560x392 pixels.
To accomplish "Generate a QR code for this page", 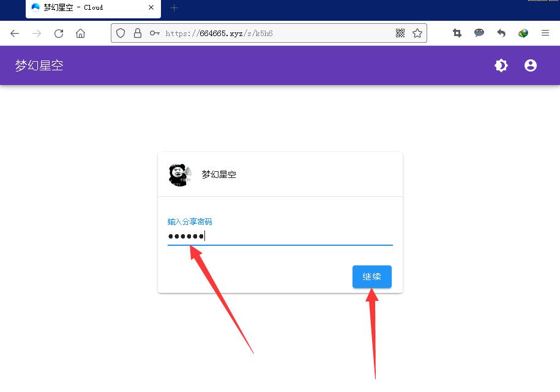I will click(400, 34).
